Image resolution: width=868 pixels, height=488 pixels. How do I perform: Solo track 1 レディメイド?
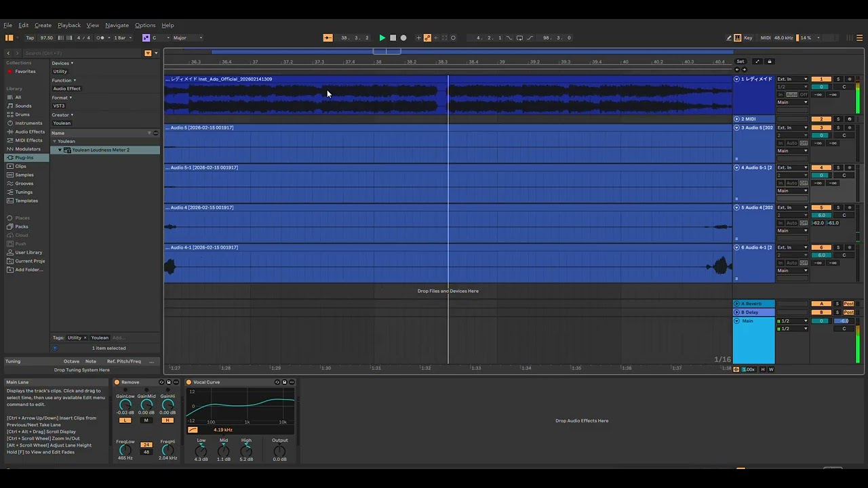click(837, 79)
